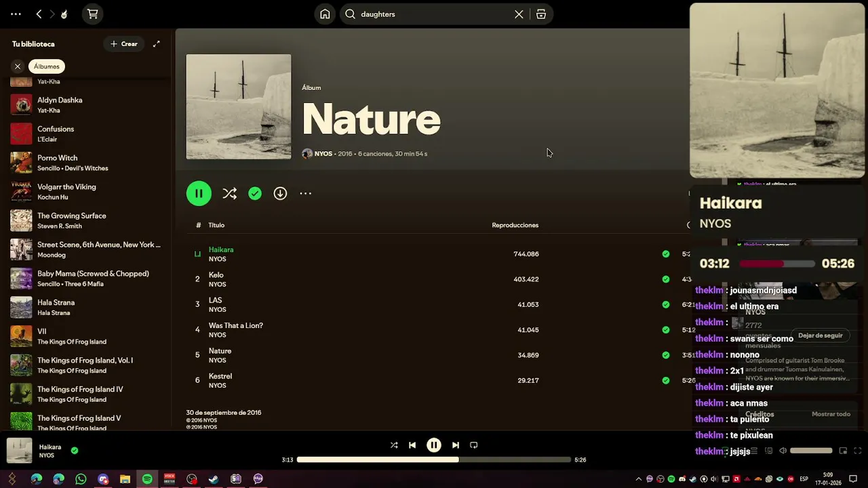Go forward with the right arrow
868x488 pixels.
pos(52,14)
